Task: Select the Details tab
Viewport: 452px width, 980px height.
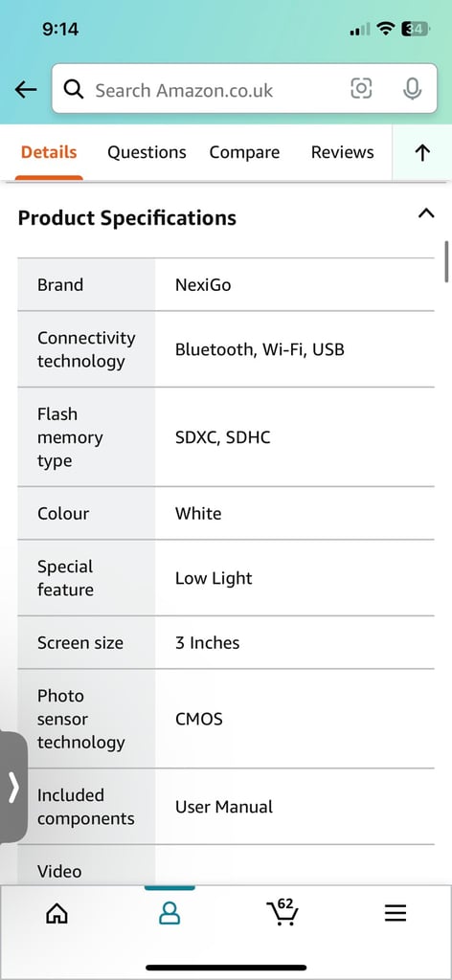Action: click(x=49, y=152)
